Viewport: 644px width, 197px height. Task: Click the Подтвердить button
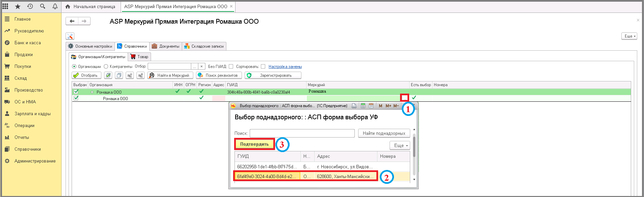coord(254,144)
